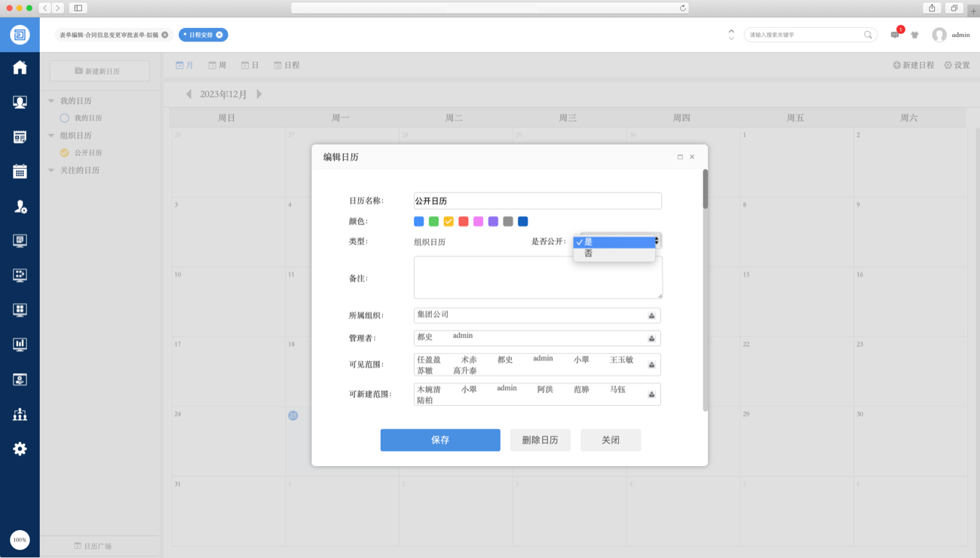Open the calendar icon in left sidebar
The width and height of the screenshot is (980, 558).
[x=20, y=171]
